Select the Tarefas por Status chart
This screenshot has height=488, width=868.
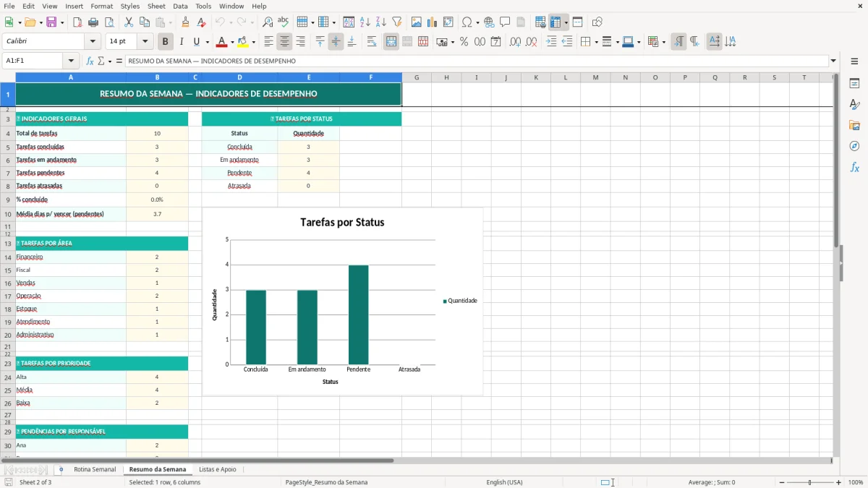(343, 302)
